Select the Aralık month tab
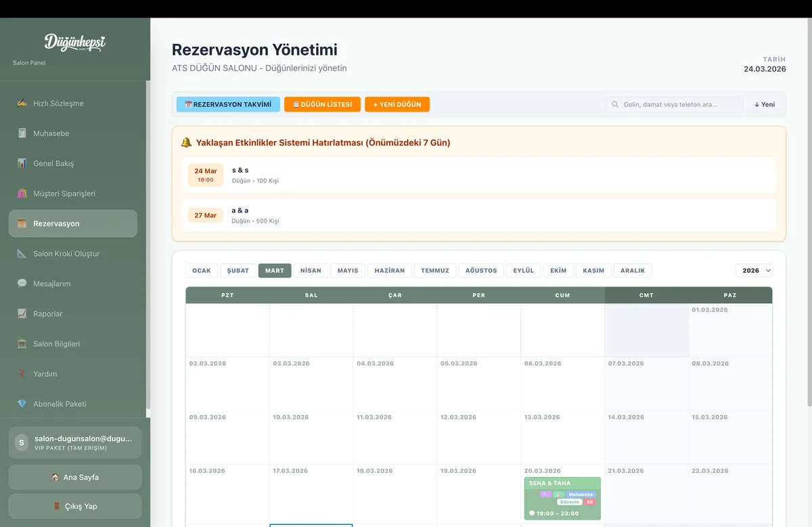The height and width of the screenshot is (527, 812). (633, 271)
